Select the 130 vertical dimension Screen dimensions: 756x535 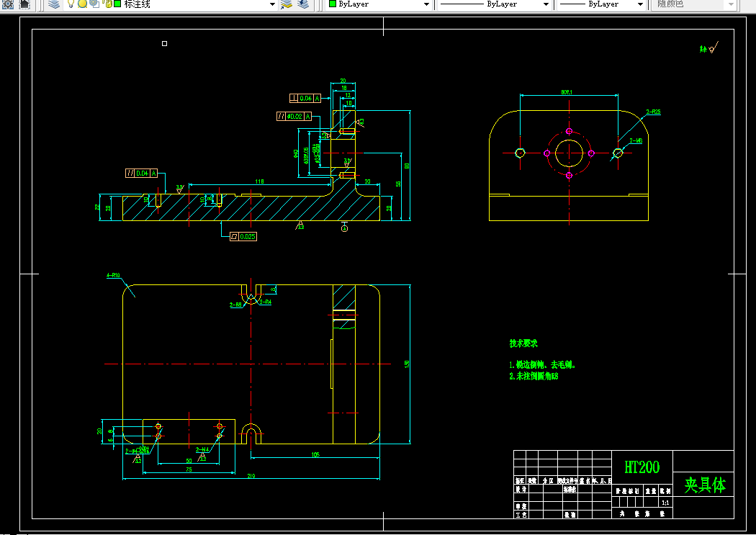(407, 364)
